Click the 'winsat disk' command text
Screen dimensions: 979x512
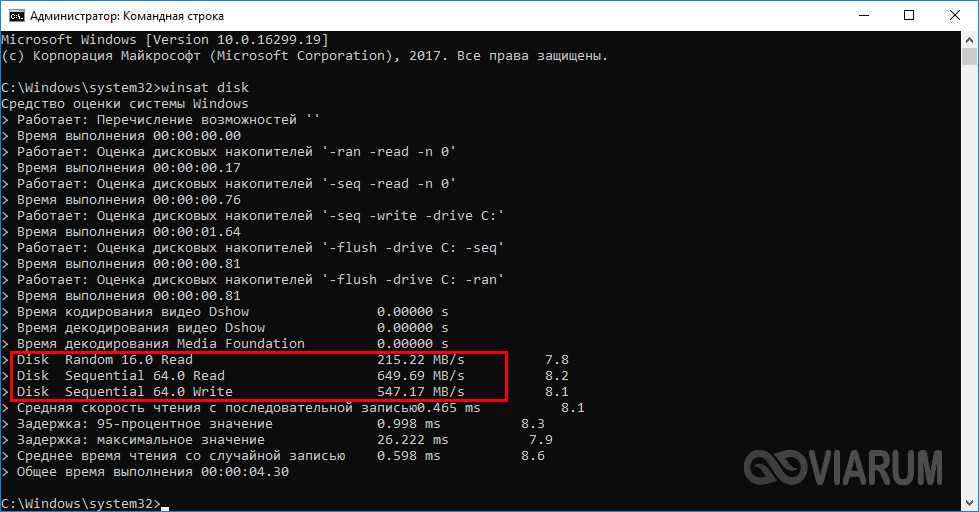point(205,87)
